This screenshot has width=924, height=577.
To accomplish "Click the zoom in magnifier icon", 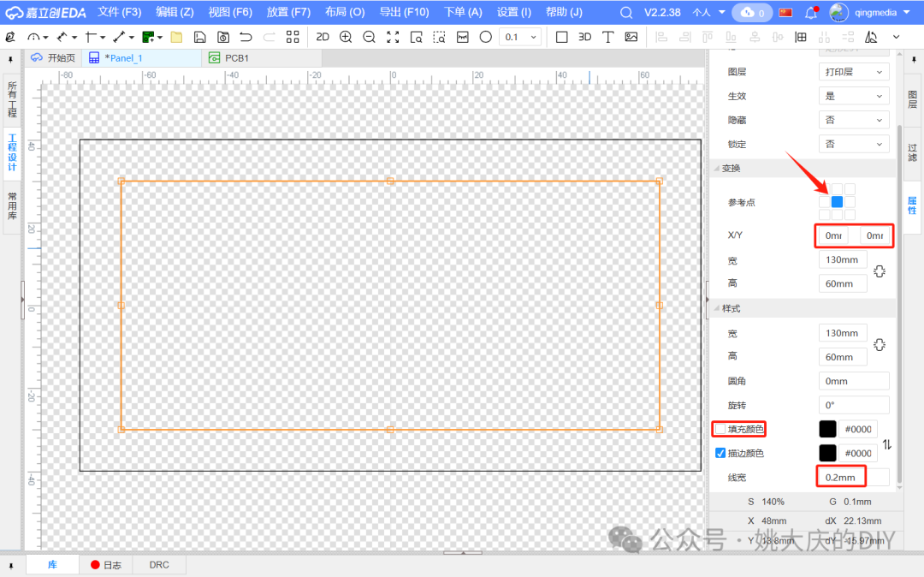I will pos(346,37).
